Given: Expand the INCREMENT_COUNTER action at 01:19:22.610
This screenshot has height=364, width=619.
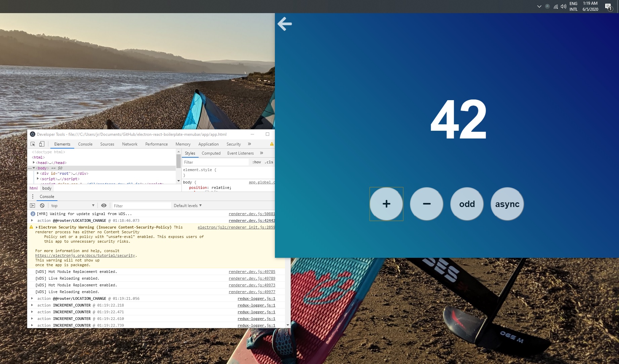Looking at the screenshot, I should click(32, 319).
